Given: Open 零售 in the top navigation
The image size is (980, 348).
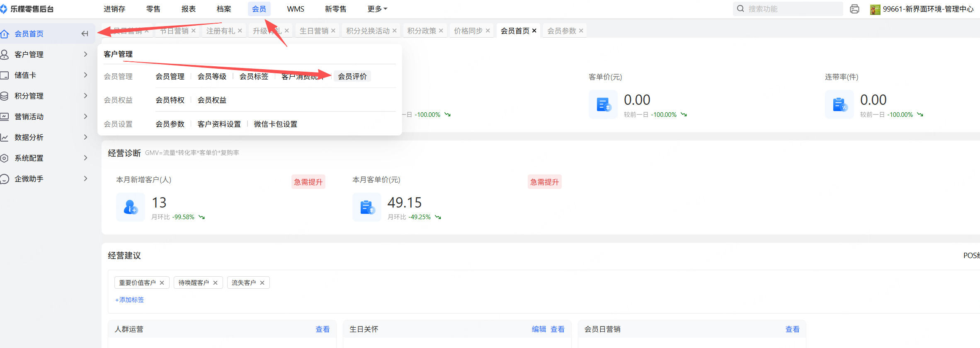Looking at the screenshot, I should click(x=153, y=9).
